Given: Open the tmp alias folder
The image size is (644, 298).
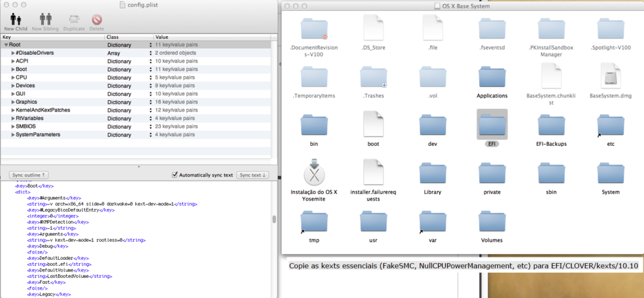Looking at the screenshot, I should pos(314,221).
